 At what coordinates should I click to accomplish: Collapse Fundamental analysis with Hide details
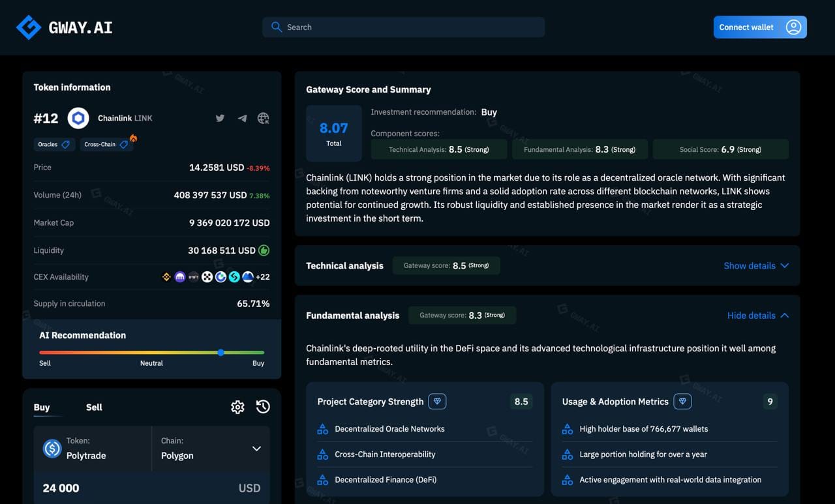758,316
